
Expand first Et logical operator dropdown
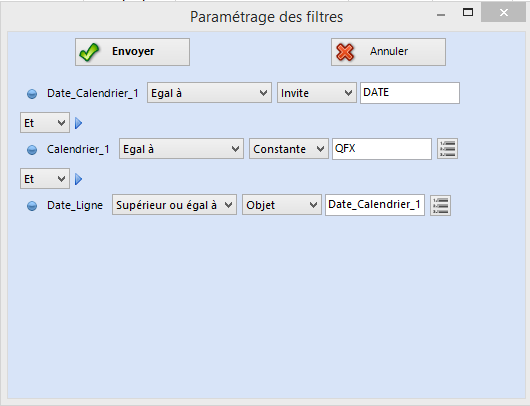pos(45,123)
